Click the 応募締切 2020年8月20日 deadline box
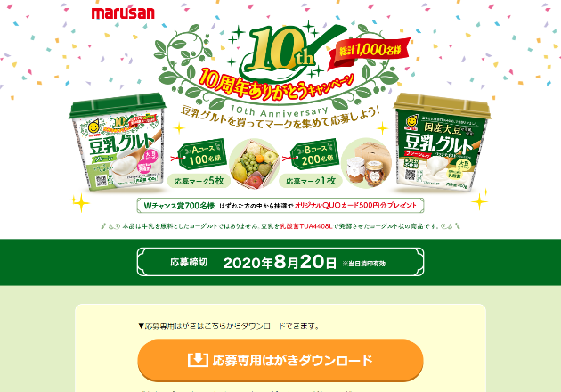The image size is (561, 392). [280, 262]
